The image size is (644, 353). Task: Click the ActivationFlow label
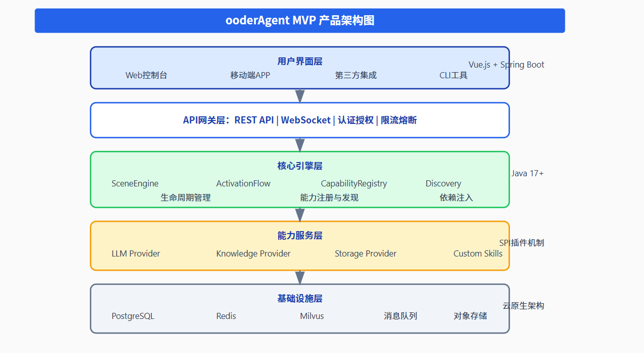click(x=243, y=183)
